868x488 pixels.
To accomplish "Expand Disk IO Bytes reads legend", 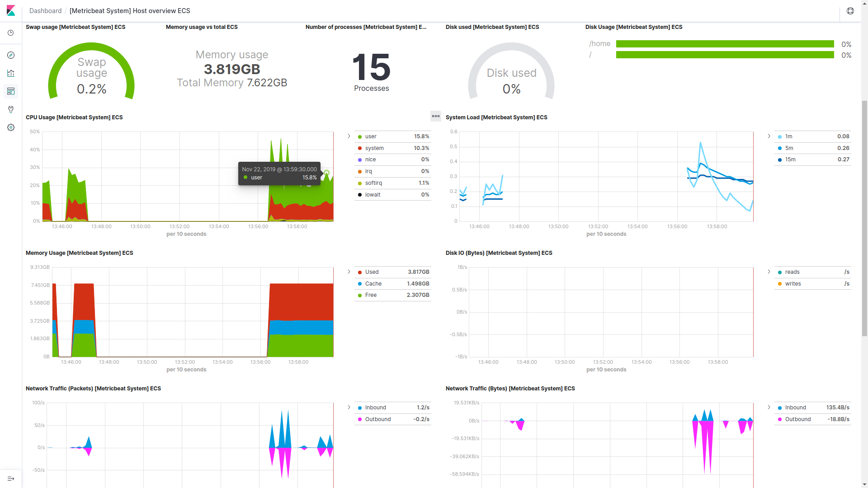I will (769, 272).
